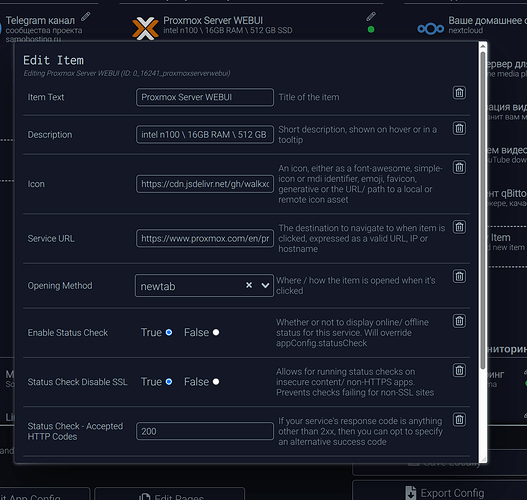Open the newtab Opening Method combo box

point(204,286)
